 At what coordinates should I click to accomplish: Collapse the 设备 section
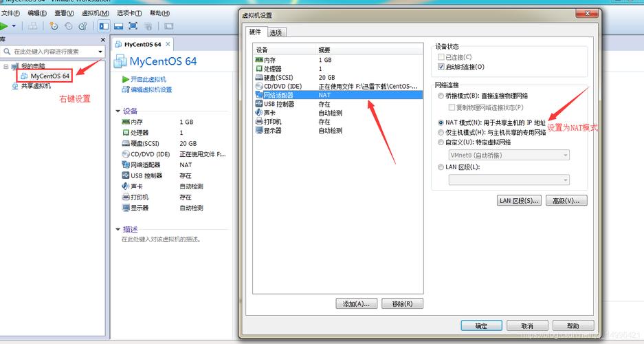(x=118, y=111)
